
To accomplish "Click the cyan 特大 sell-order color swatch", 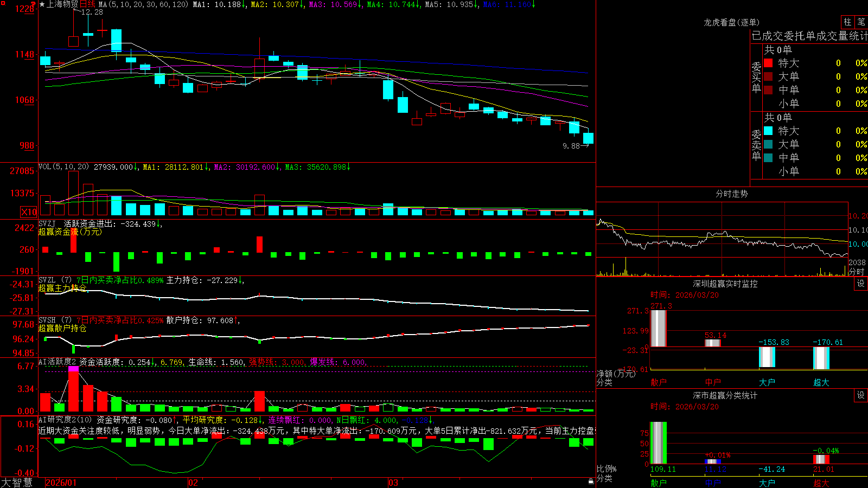I will point(768,131).
